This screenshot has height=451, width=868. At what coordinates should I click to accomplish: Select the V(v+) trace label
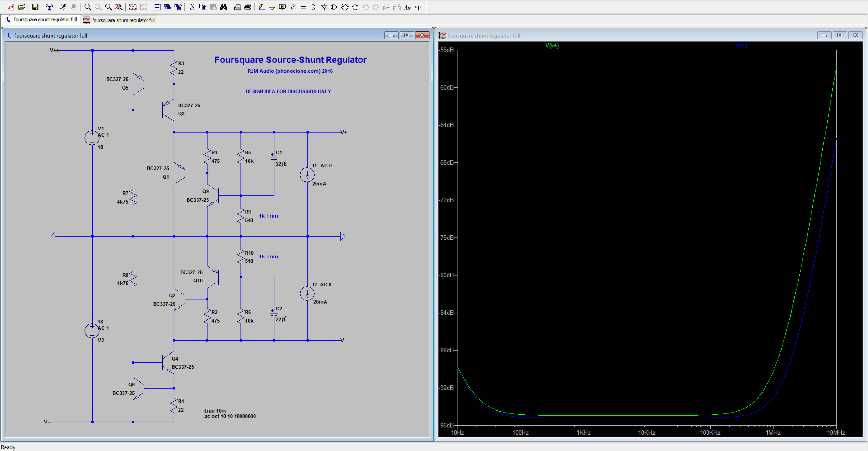tap(552, 45)
